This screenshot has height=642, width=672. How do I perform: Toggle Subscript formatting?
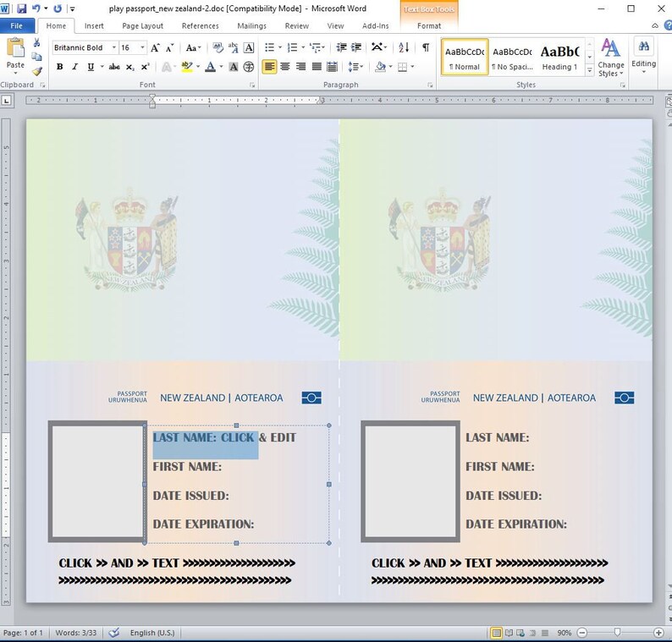point(129,67)
